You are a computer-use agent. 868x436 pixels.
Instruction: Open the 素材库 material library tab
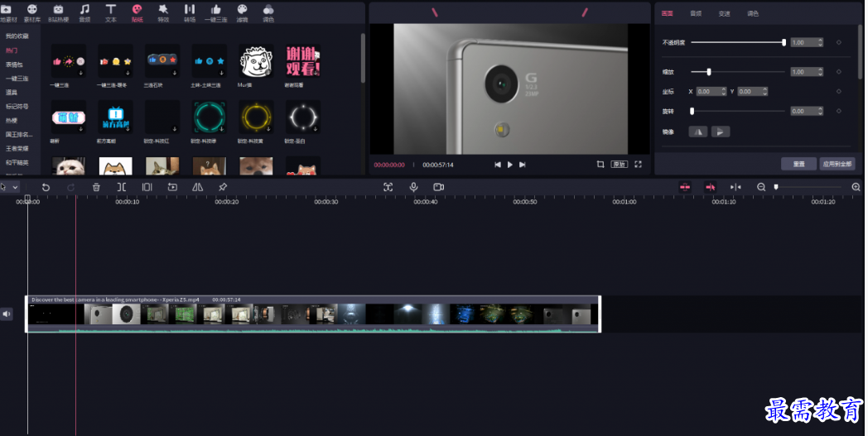point(32,12)
